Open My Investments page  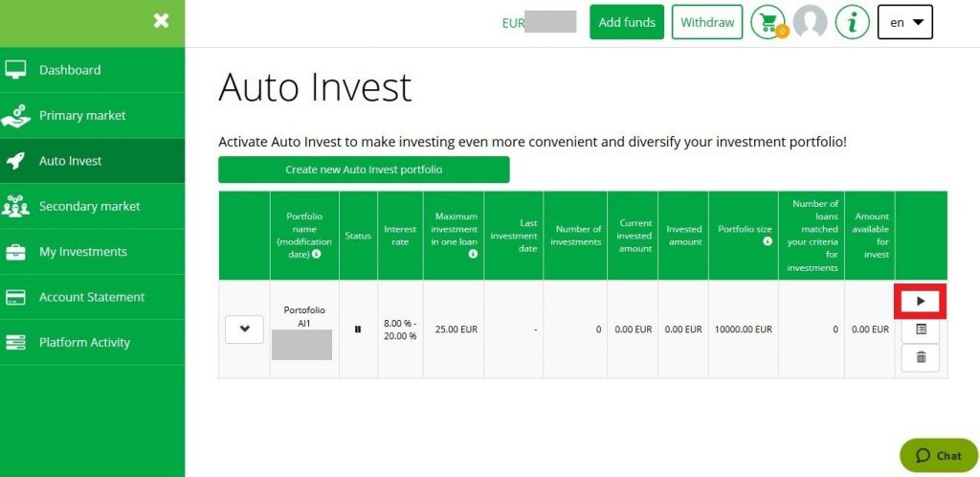pos(82,252)
